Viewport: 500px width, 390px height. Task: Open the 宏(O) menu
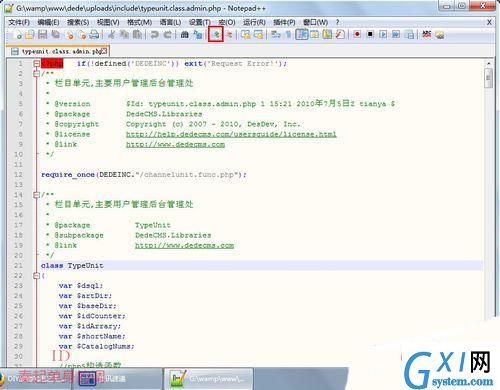coord(227,22)
